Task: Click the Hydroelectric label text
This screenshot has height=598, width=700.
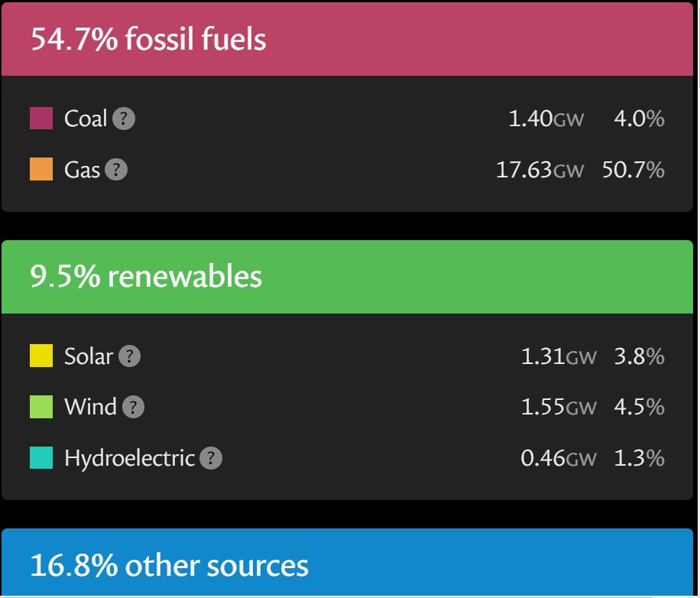Action: pyautogui.click(x=130, y=459)
